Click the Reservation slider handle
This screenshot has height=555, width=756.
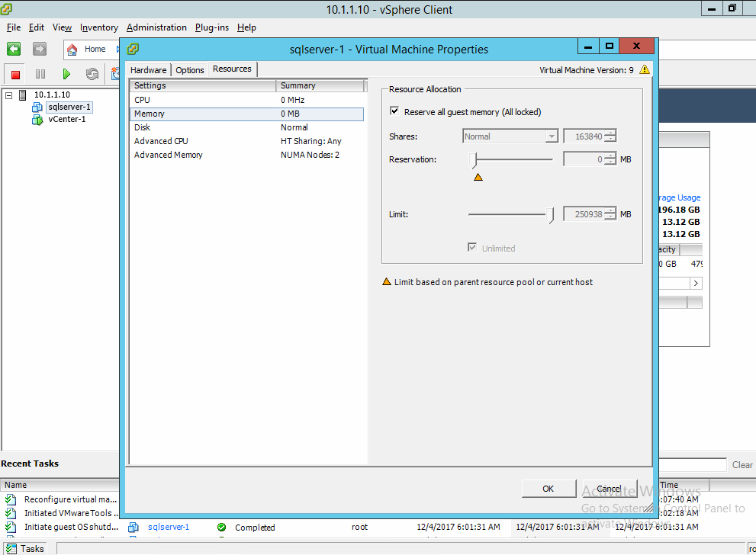click(x=474, y=160)
